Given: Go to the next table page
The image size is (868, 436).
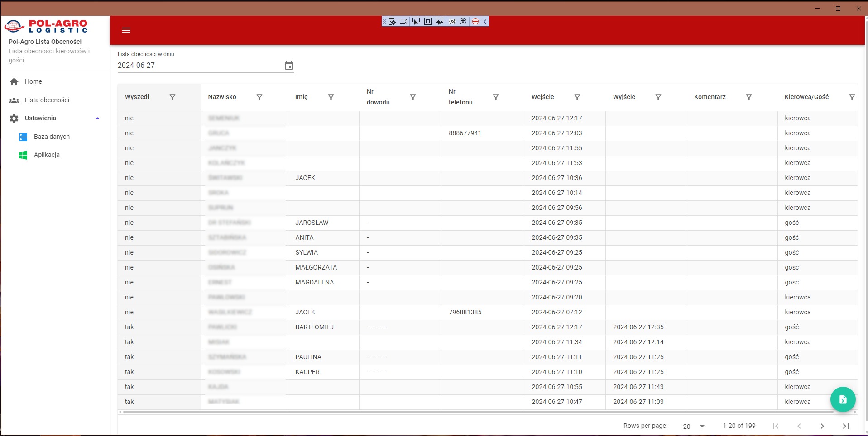Looking at the screenshot, I should coord(822,426).
